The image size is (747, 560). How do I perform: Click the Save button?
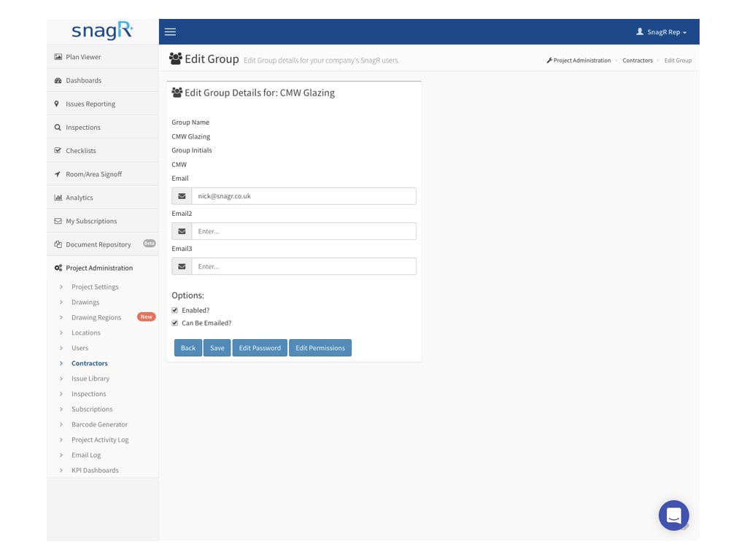click(217, 348)
